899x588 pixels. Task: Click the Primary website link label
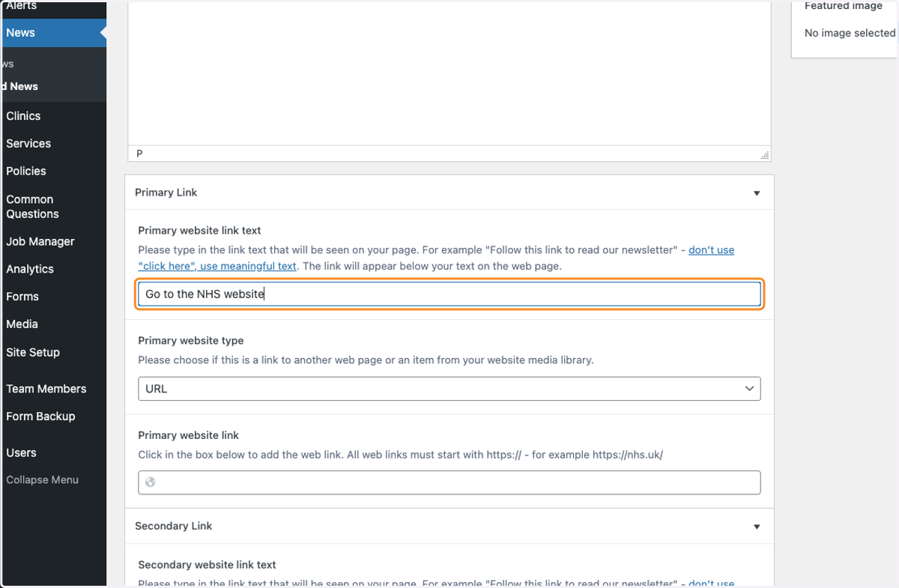pyautogui.click(x=189, y=435)
